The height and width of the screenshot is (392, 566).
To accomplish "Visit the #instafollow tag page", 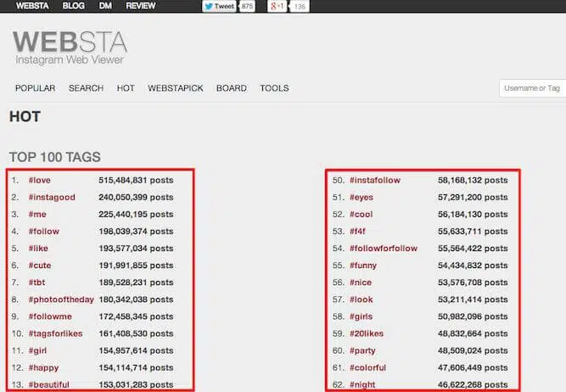I will 374,181.
